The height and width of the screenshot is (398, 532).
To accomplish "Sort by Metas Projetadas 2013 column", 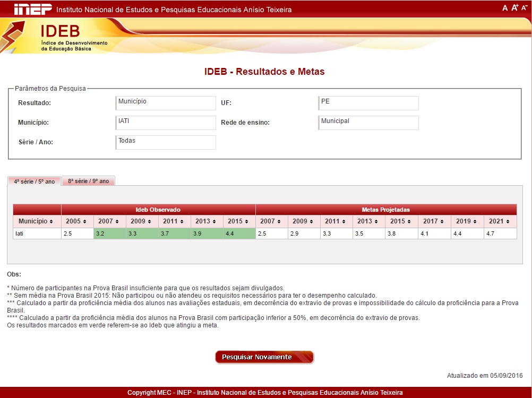I will click(x=369, y=221).
